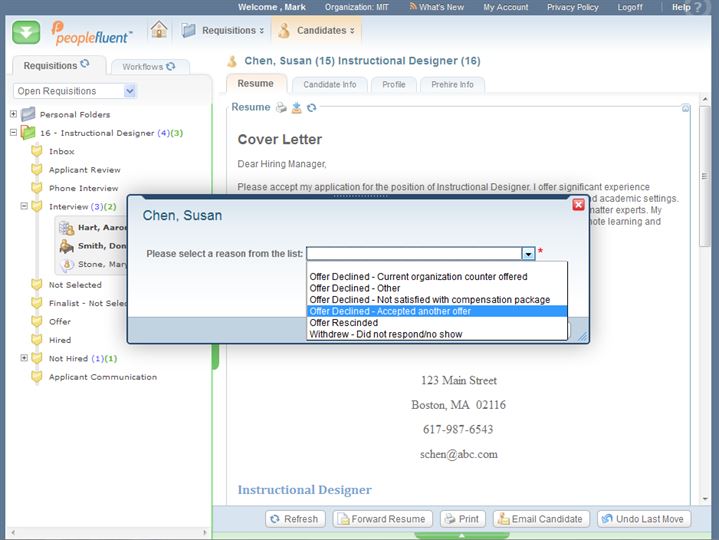This screenshot has height=540, width=719.
Task: Close the Chen, Susan reason dialog
Action: [578, 205]
